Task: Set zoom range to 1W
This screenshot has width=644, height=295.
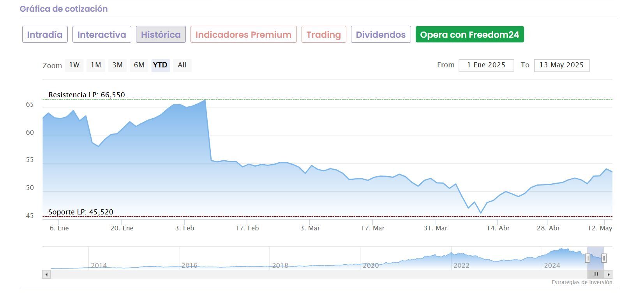Action: tap(74, 65)
